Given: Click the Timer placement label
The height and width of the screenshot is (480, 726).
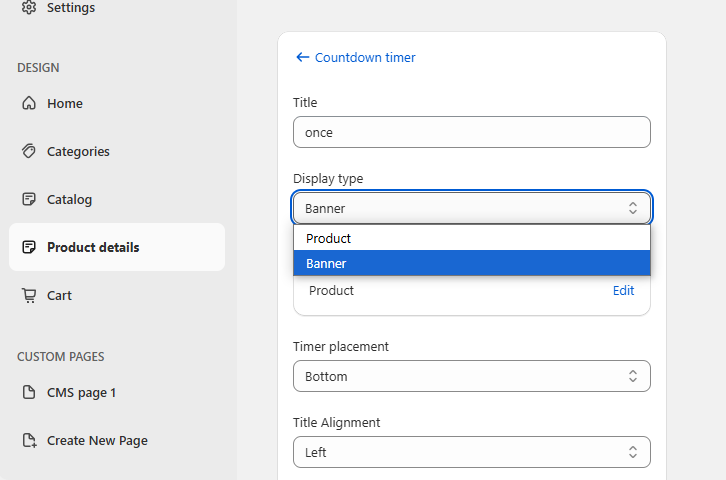Looking at the screenshot, I should (x=341, y=346).
